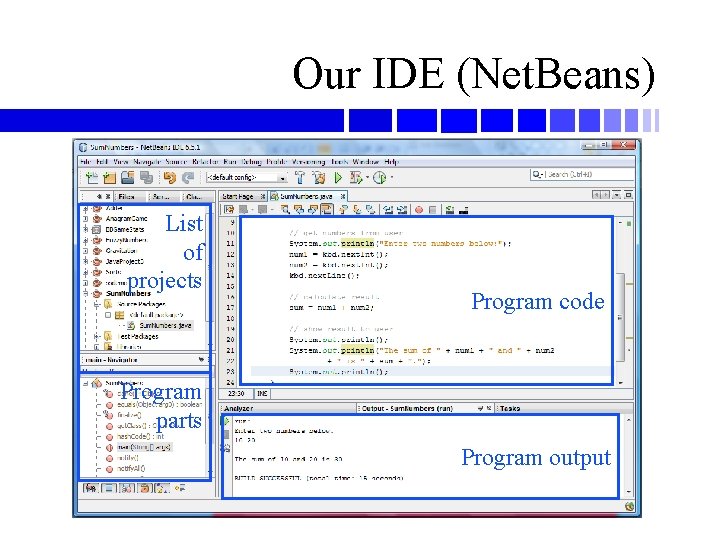Open the Debug menu
Image resolution: width=720 pixels, height=540 pixels.
(251, 162)
